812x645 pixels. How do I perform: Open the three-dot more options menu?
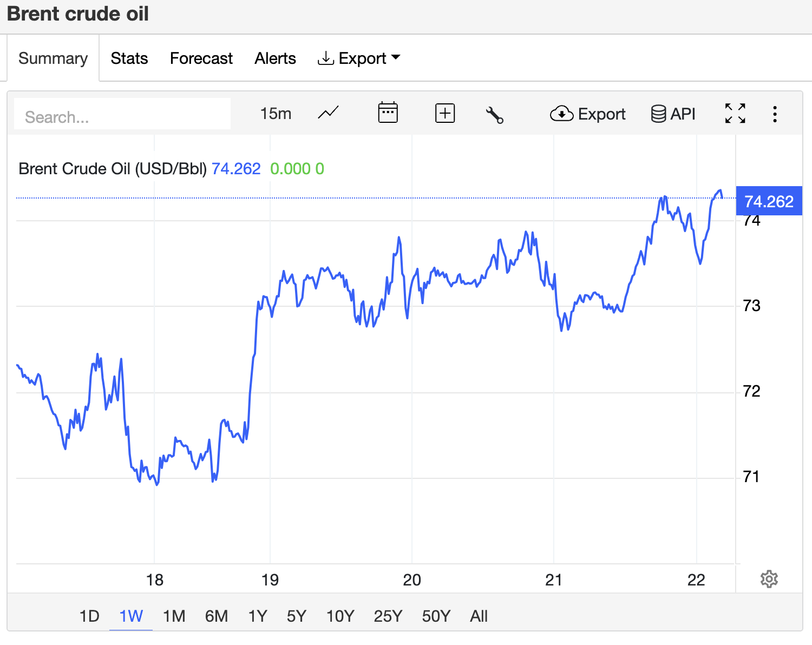coord(775,114)
